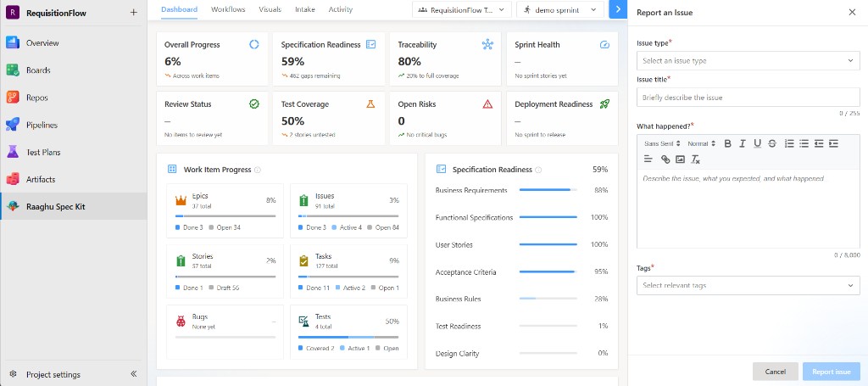Open Artifacts in the sidebar
The image size is (868, 386).
[74, 180]
